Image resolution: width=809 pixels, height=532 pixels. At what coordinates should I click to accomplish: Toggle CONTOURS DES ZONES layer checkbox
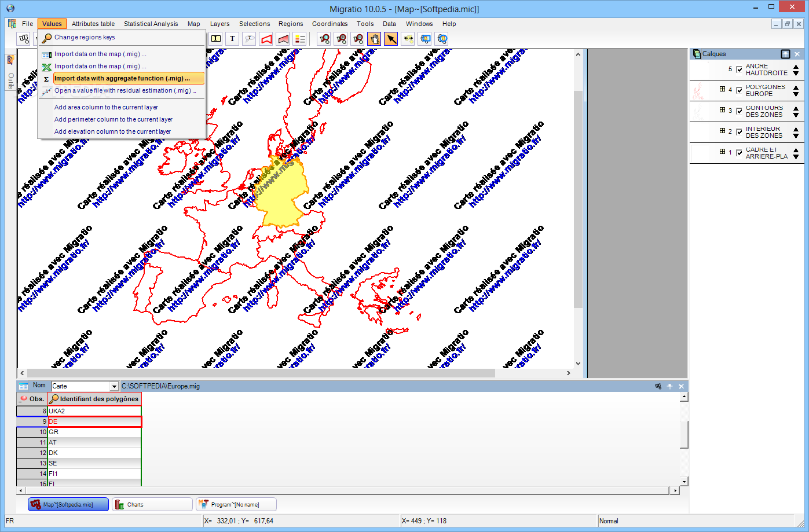point(739,111)
